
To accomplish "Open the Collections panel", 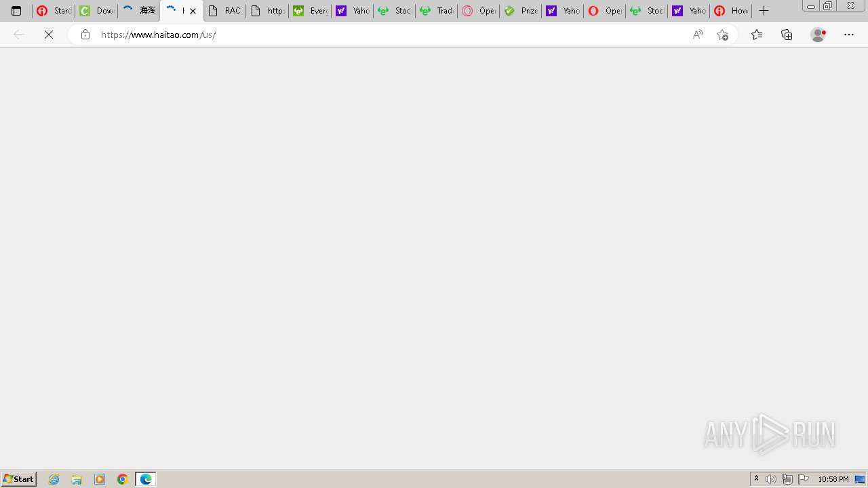I will (787, 35).
